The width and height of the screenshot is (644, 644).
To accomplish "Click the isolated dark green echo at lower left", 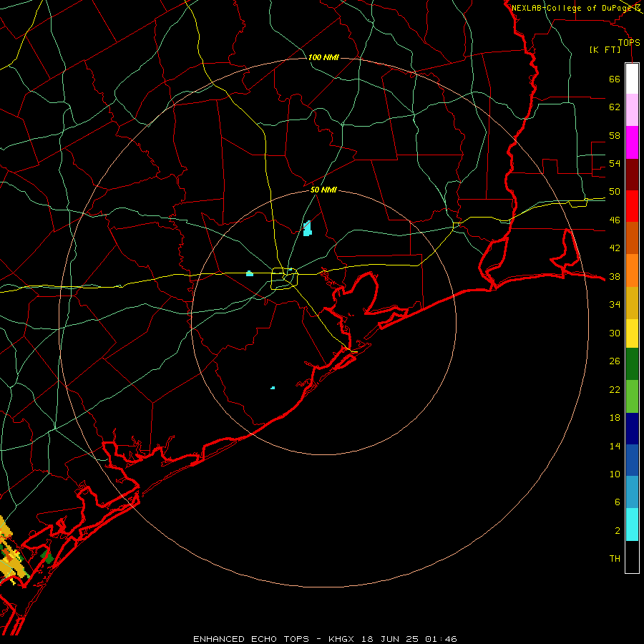I will tap(47, 557).
